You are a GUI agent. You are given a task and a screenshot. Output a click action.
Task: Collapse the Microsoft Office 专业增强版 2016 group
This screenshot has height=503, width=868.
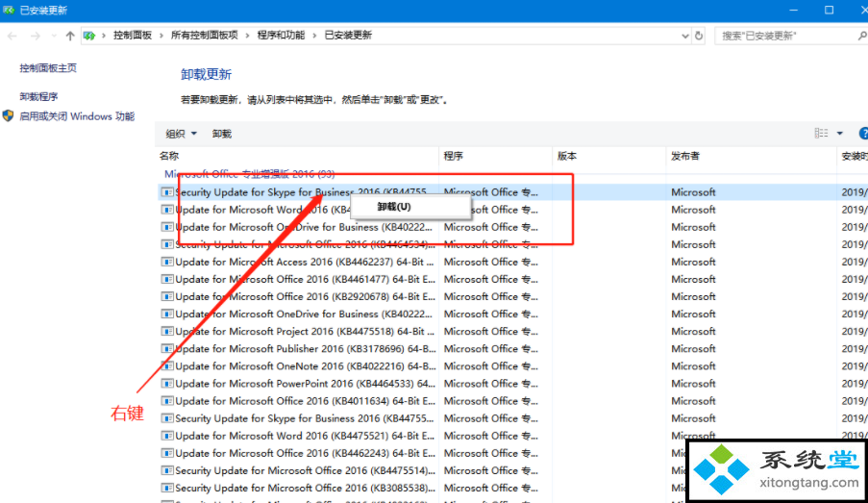tap(250, 174)
